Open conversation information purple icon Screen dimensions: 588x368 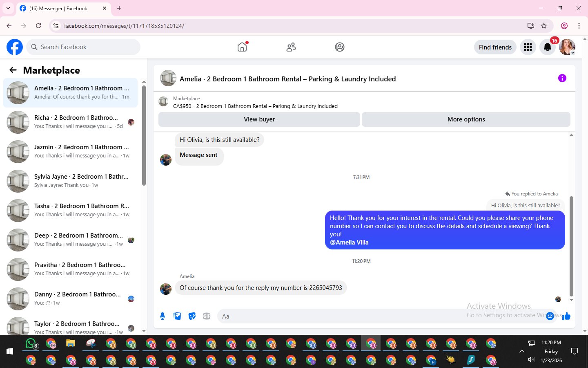tap(562, 78)
